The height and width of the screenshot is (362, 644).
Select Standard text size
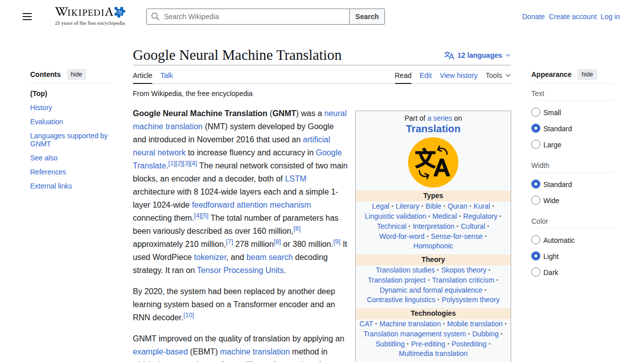536,128
